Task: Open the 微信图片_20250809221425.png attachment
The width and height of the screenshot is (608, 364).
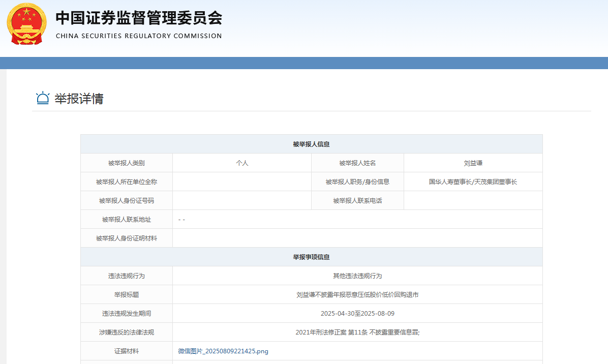Action: coord(223,351)
